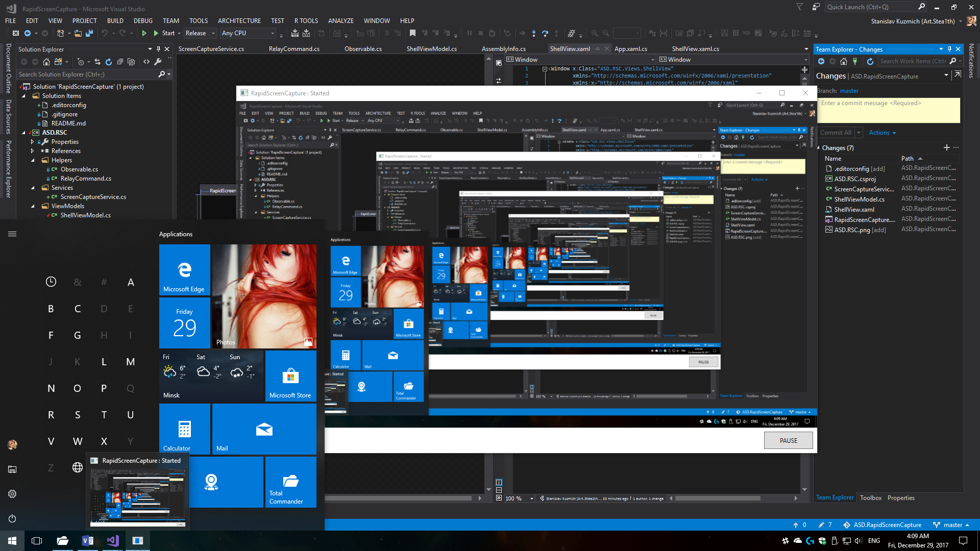Open Visual Studio from the taskbar
This screenshot has height=551, width=980.
pyautogui.click(x=112, y=540)
